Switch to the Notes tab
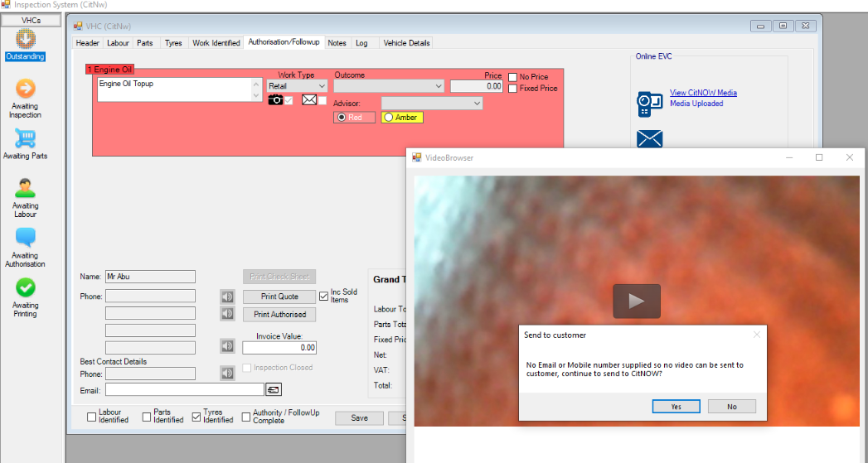Screen dimensions: 868x463 point(337,42)
